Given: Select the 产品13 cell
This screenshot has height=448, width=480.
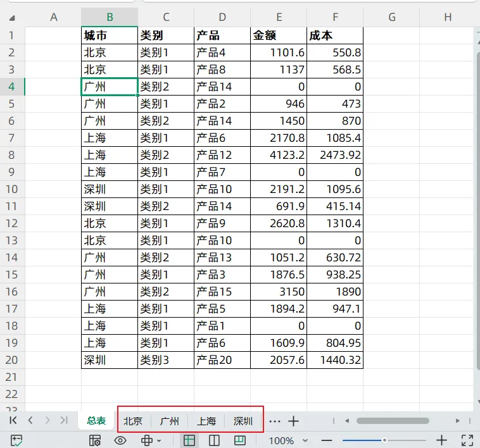Looking at the screenshot, I should (222, 258).
